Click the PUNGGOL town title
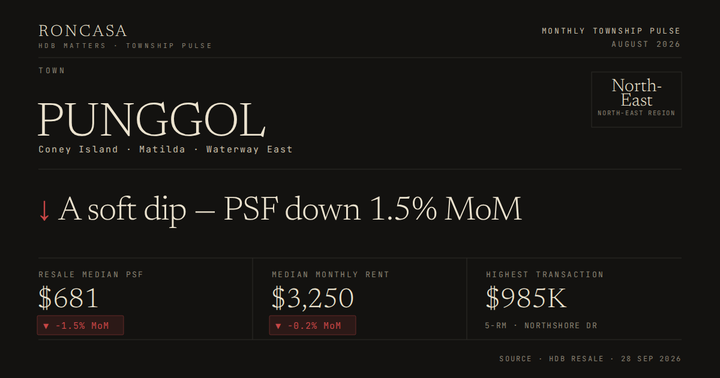The image size is (720, 378). click(152, 120)
